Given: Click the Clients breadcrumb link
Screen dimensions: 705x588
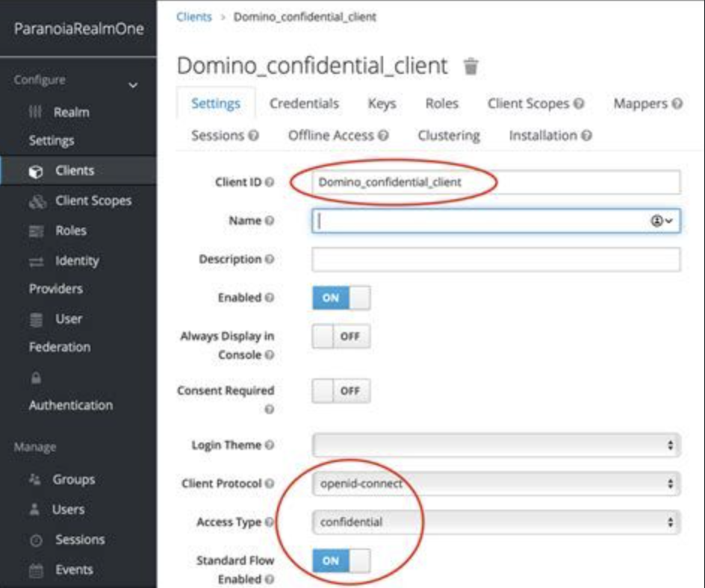Looking at the screenshot, I should point(193,16).
